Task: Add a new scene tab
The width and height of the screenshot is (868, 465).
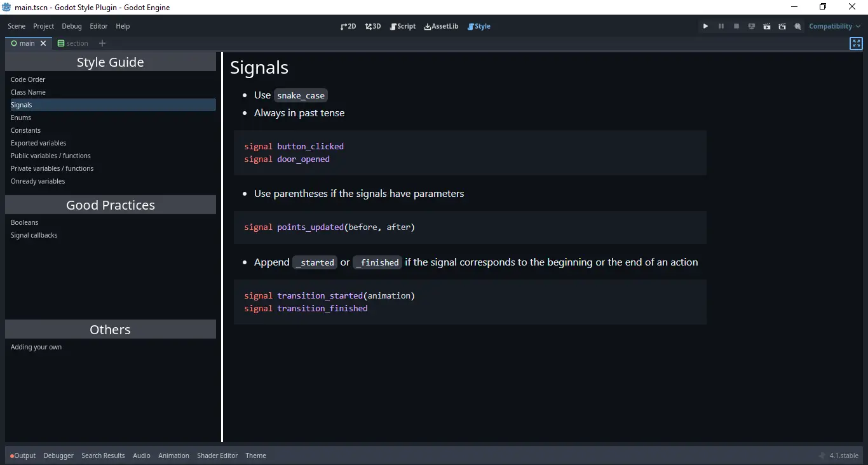Action: [x=102, y=43]
